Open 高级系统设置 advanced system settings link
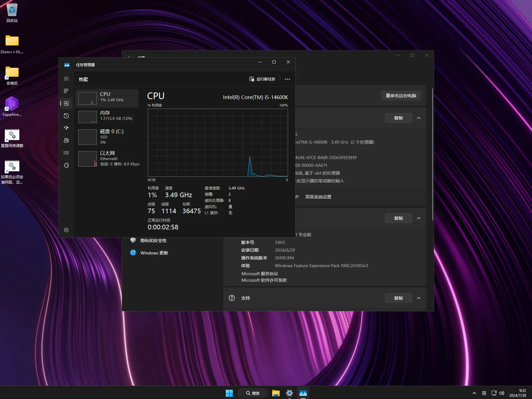The width and height of the screenshot is (532, 399). [318, 197]
